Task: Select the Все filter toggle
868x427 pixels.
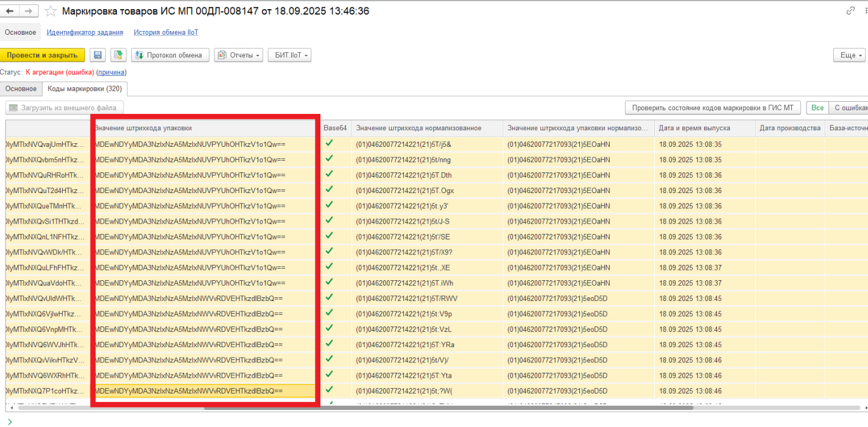Action: pyautogui.click(x=817, y=108)
